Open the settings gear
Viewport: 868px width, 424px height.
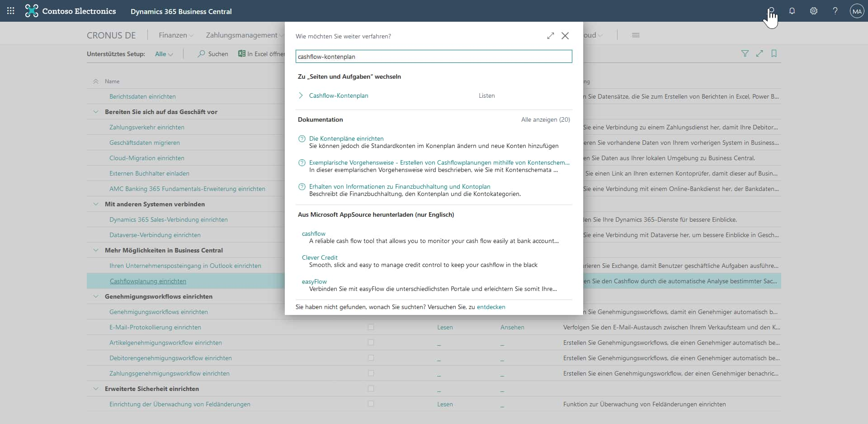[x=814, y=11]
